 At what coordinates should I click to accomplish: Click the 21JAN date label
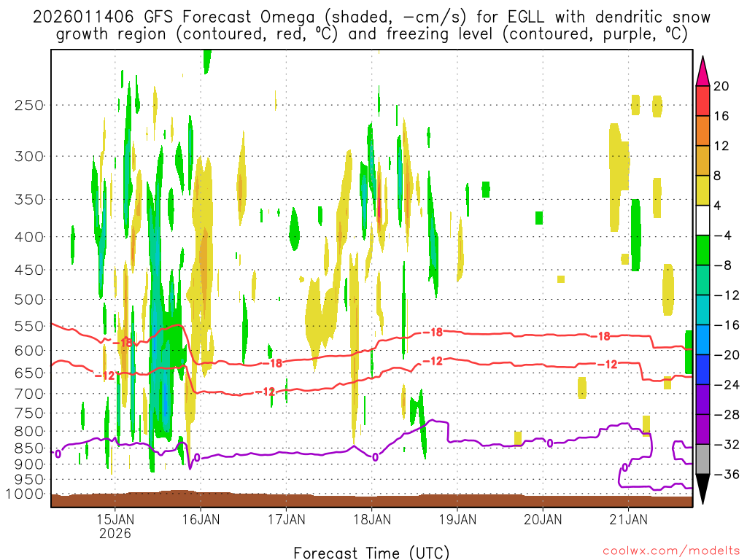pyautogui.click(x=628, y=519)
